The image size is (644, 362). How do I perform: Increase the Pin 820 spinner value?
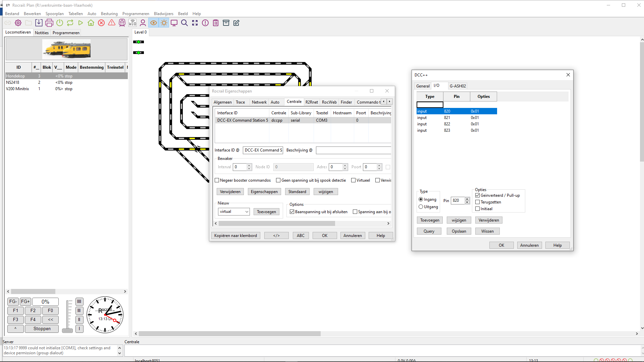(x=467, y=199)
